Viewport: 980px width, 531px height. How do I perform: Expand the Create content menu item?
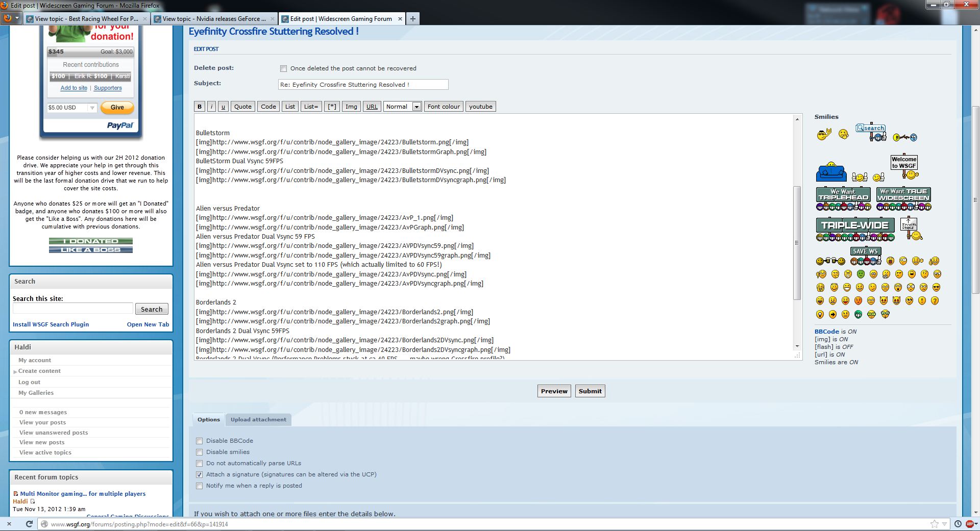pos(39,371)
